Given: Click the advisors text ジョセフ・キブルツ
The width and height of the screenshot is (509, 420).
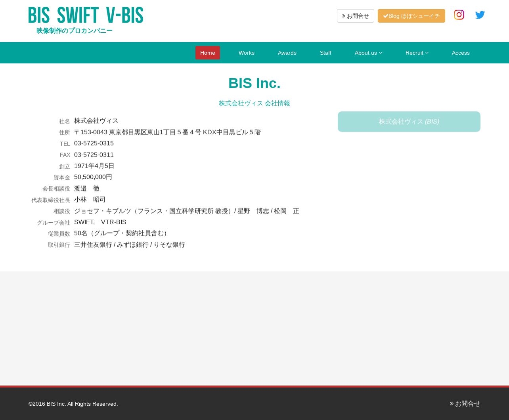Looking at the screenshot, I should (187, 211).
